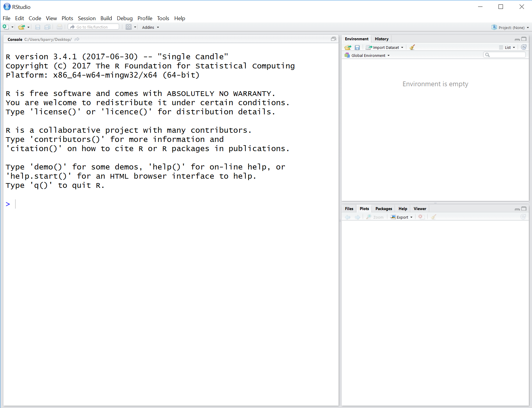Image resolution: width=532 pixels, height=408 pixels.
Task: Click the Save All documents icon
Action: pos(47,27)
